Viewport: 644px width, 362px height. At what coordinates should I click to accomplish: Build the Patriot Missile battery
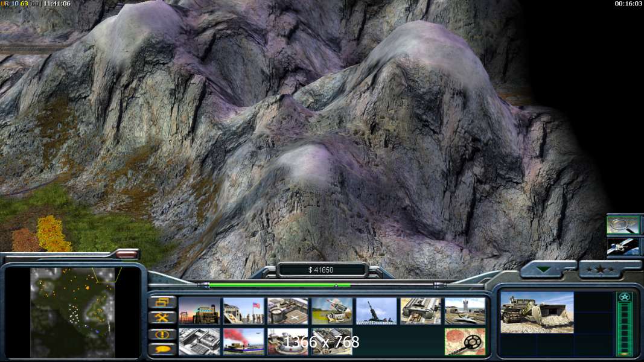tap(332, 311)
